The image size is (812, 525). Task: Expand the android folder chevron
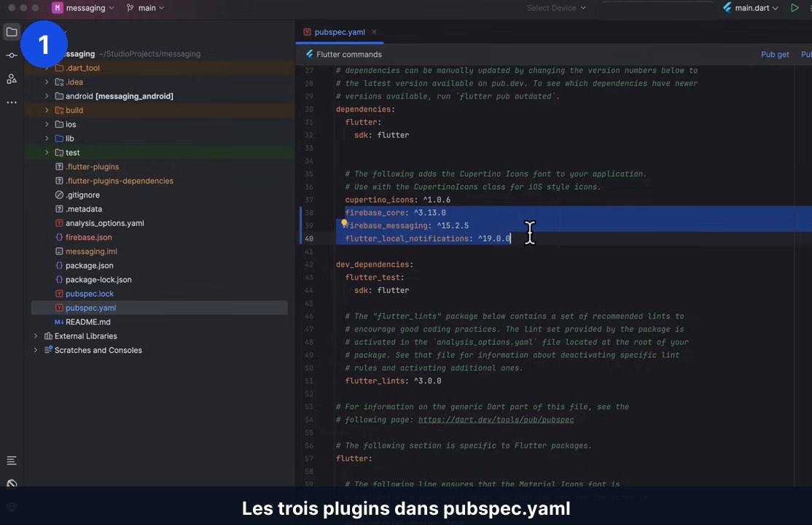tap(47, 96)
